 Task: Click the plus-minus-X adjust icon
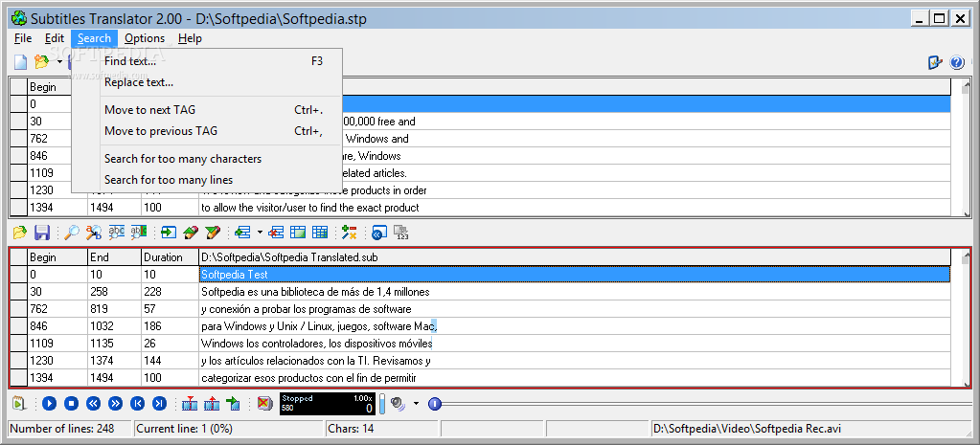[x=350, y=233]
